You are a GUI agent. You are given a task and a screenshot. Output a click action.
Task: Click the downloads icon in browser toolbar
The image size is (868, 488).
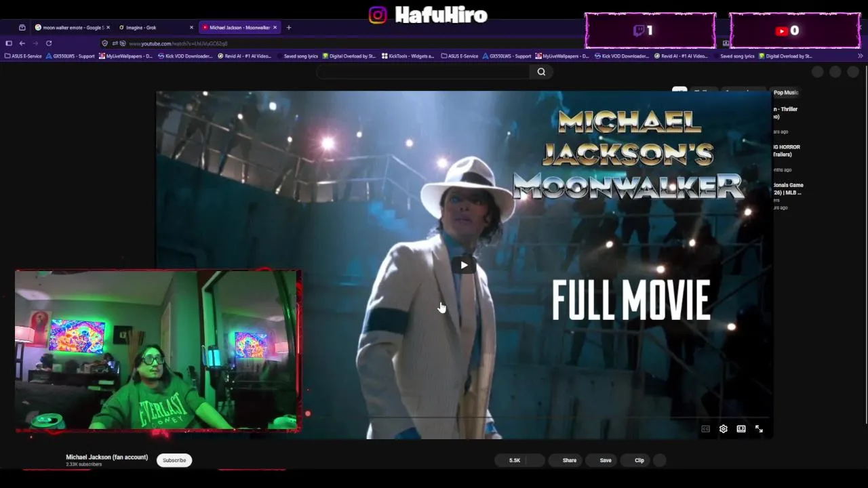click(726, 43)
